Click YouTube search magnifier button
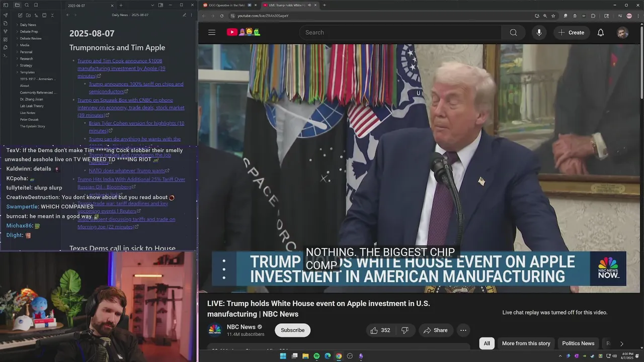Screen dimensions: 644x362 513,32
